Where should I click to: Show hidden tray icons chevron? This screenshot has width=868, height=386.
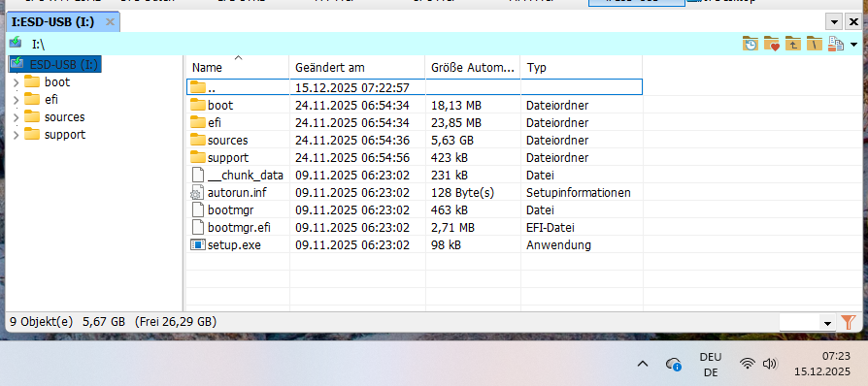point(643,364)
